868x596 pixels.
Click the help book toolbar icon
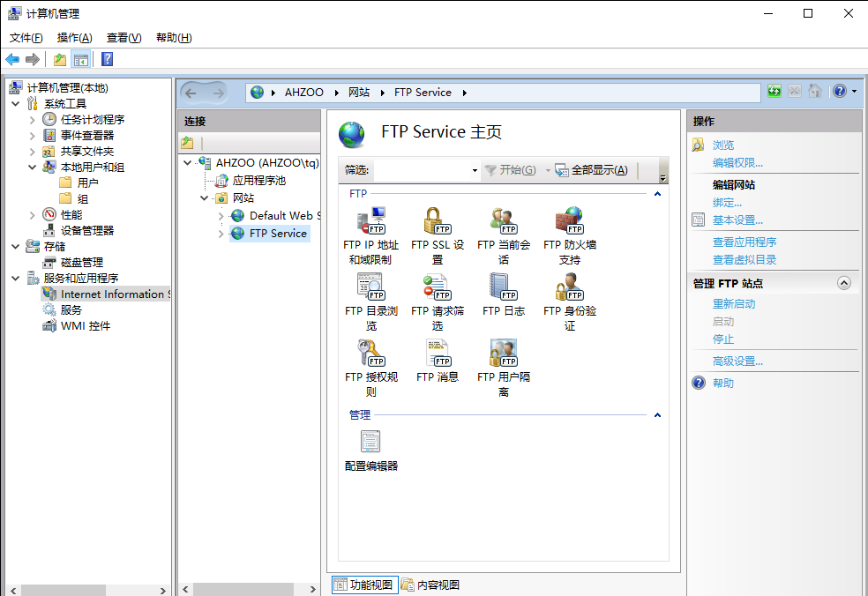pos(108,59)
